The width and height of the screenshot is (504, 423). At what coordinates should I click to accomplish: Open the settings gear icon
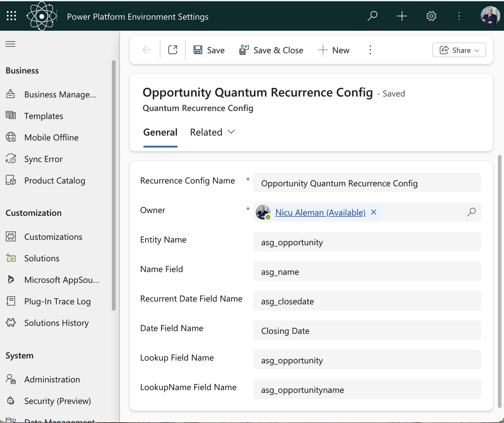(x=431, y=16)
